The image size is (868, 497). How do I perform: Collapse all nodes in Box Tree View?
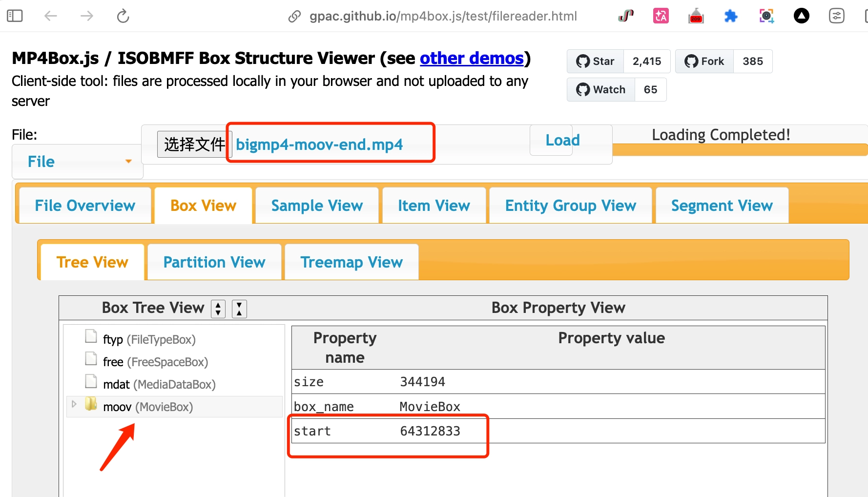[239, 309]
